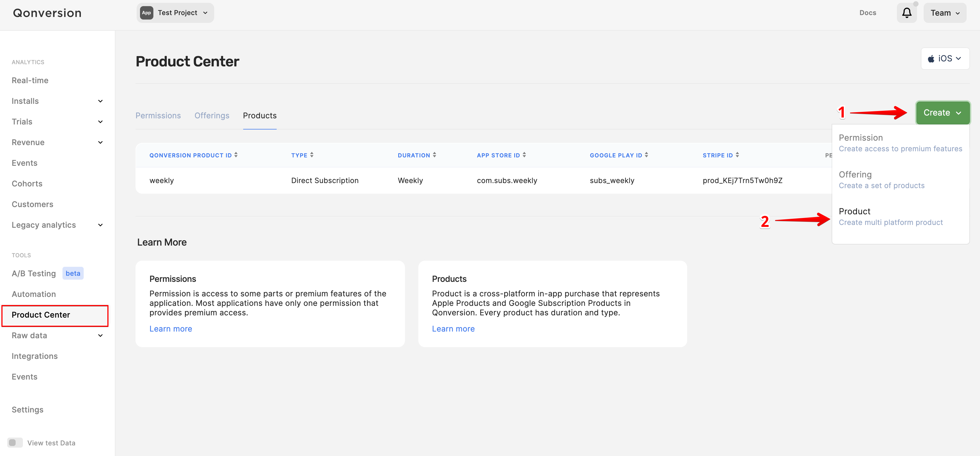The image size is (980, 456).
Task: Click the Qonversion logo
Action: coord(47,13)
